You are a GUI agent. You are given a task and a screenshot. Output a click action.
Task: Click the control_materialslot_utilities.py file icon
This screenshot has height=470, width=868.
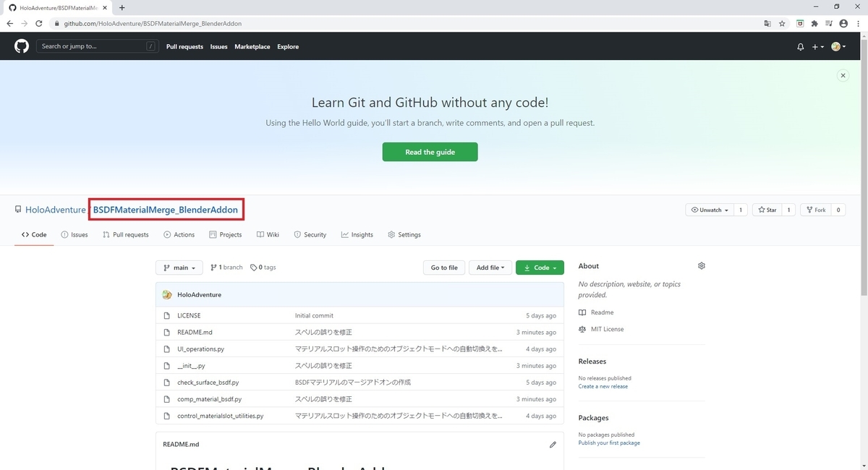(167, 416)
